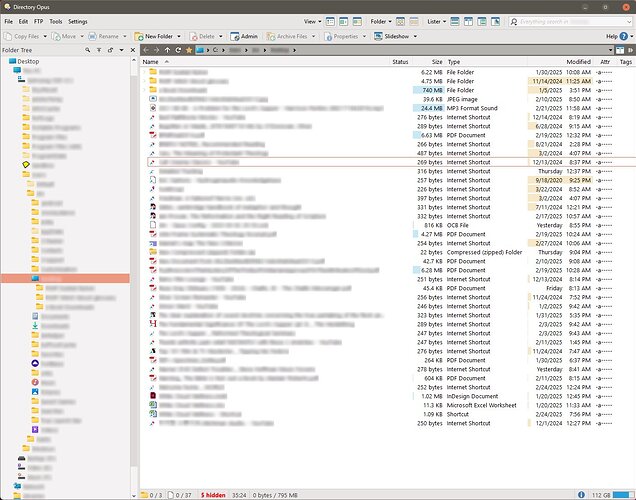Click the Properties button

pos(341,36)
